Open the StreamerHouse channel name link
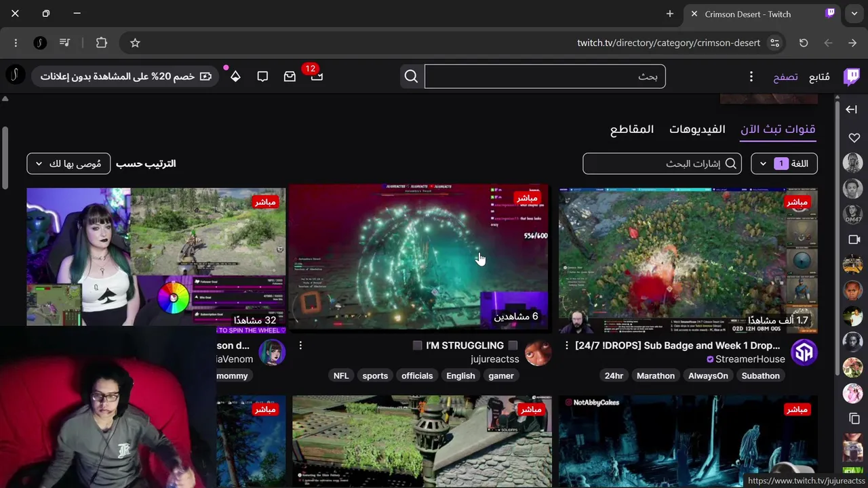Viewport: 868px width, 488px height. point(750,359)
